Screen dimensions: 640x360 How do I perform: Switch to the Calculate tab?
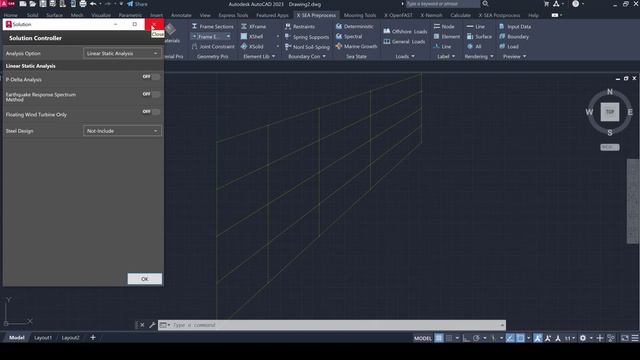(460, 16)
